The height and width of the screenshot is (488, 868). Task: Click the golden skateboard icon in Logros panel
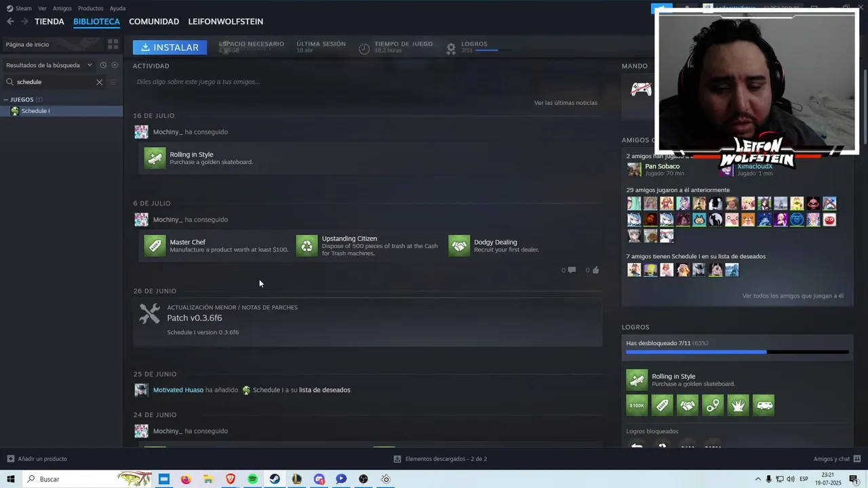click(637, 380)
